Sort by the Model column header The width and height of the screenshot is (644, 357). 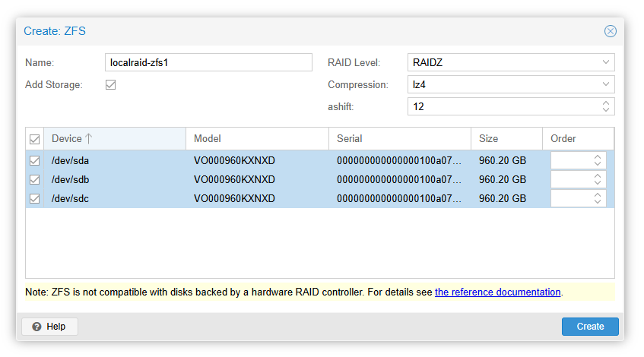257,139
